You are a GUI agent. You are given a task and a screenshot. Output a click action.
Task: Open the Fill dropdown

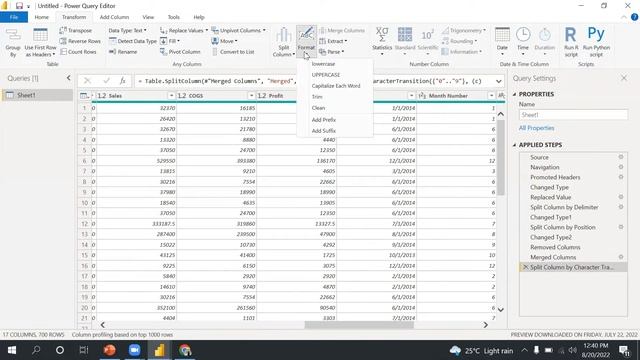click(x=170, y=41)
